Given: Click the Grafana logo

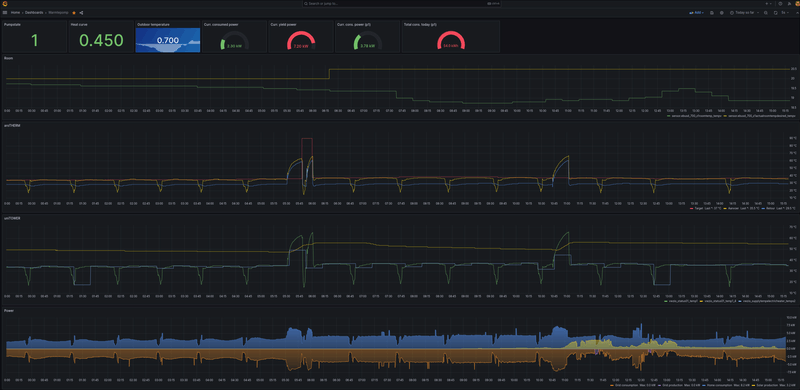Looking at the screenshot, I should 5,4.
